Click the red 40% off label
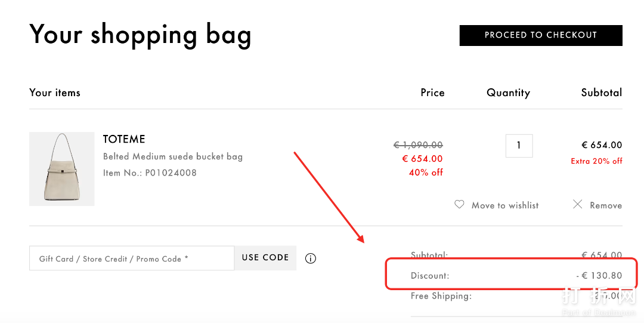Image resolution: width=644 pixels, height=323 pixels. 426,173
